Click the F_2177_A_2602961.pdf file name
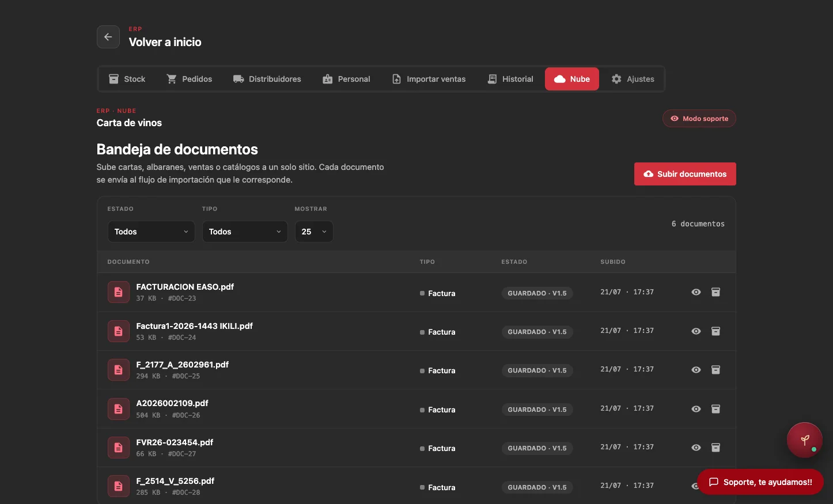Image resolution: width=833 pixels, height=504 pixels. click(x=183, y=365)
